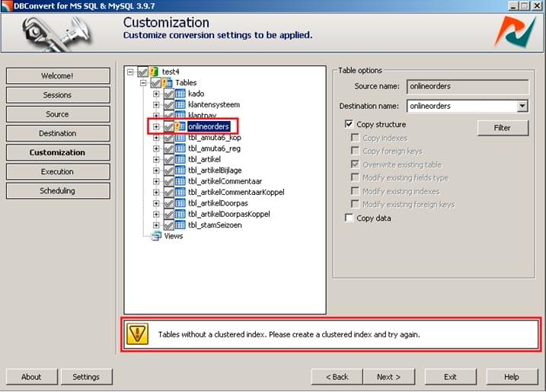
Task: Click the klantensysteem table icon
Action: tap(180, 104)
